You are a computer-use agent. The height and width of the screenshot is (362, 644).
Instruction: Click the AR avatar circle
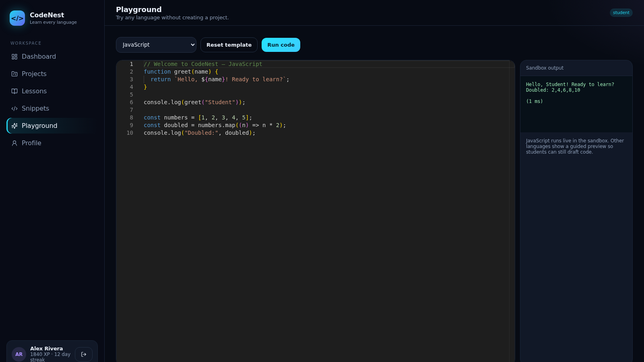[x=19, y=354]
